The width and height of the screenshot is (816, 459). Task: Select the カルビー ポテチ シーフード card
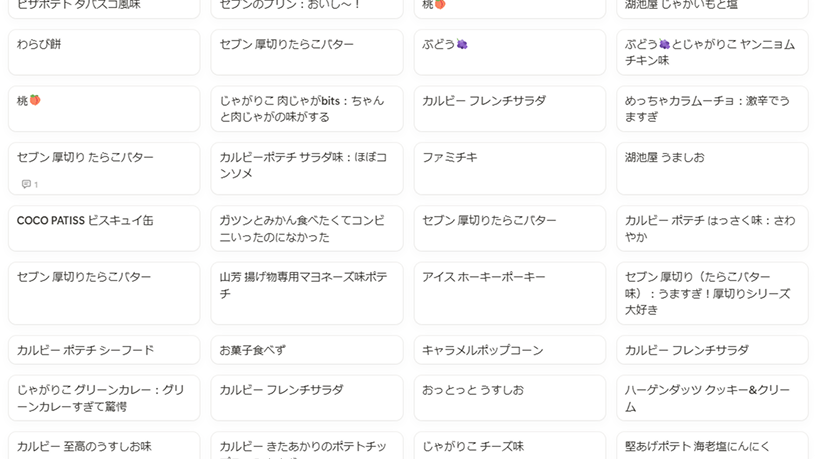[x=104, y=350]
